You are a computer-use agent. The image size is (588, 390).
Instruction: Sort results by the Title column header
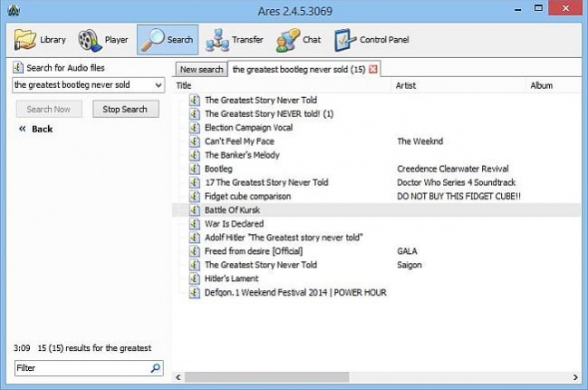click(x=282, y=85)
